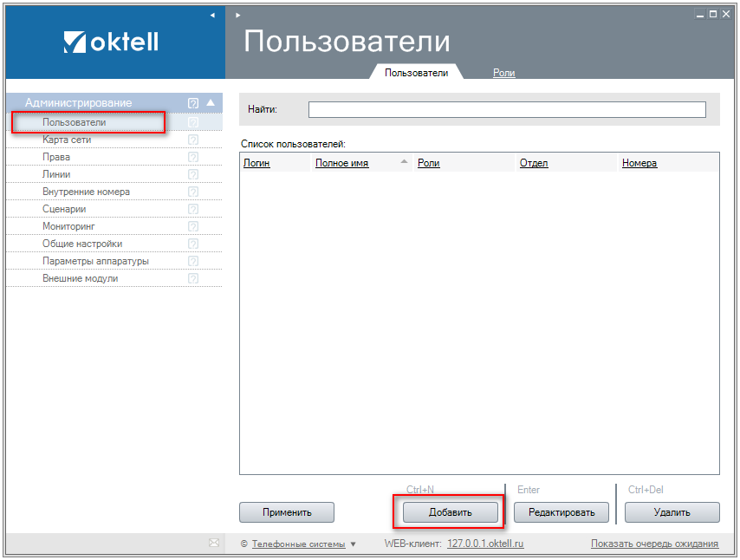Image resolution: width=740 pixels, height=560 pixels.
Task: Click the help icon beside Линии
Action: point(193,174)
